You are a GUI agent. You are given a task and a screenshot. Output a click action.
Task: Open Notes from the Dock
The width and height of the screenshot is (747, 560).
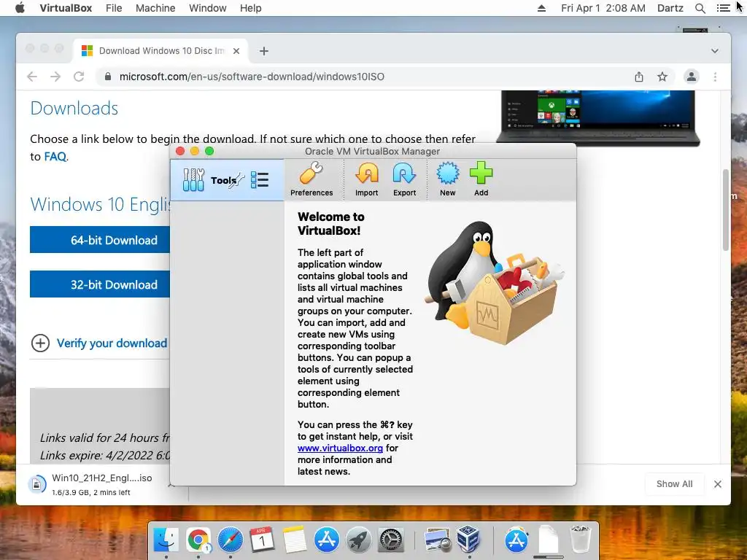[295, 540]
